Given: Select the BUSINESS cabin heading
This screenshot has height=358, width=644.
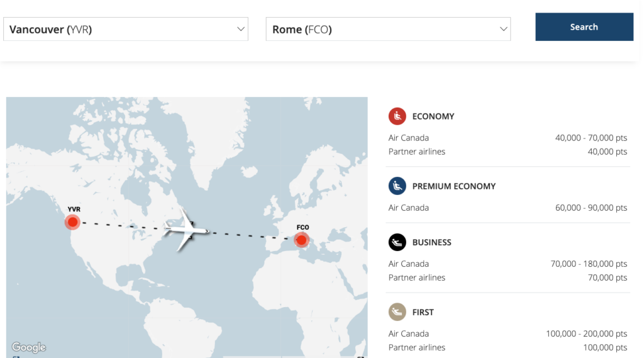Looking at the screenshot, I should coord(432,242).
